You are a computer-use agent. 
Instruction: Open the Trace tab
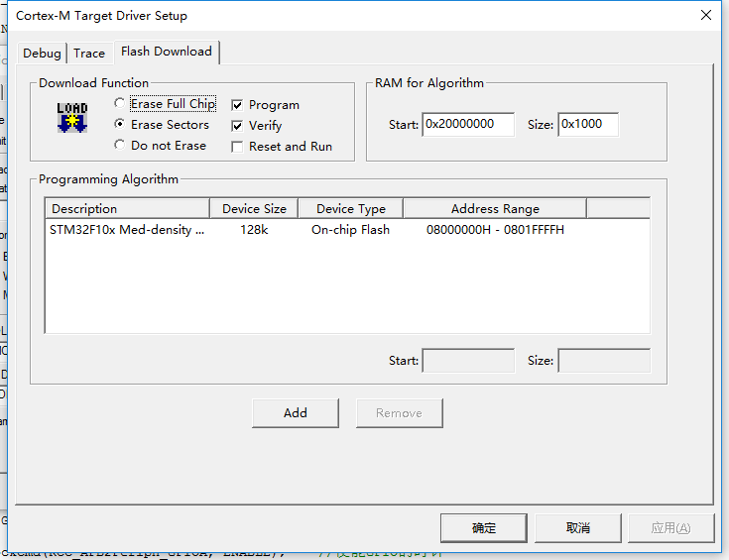(89, 54)
